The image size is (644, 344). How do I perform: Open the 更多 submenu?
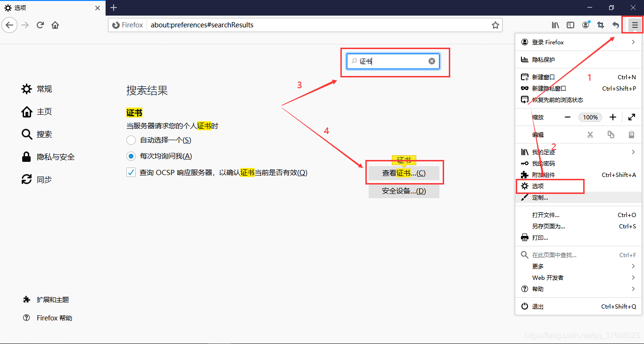point(578,266)
